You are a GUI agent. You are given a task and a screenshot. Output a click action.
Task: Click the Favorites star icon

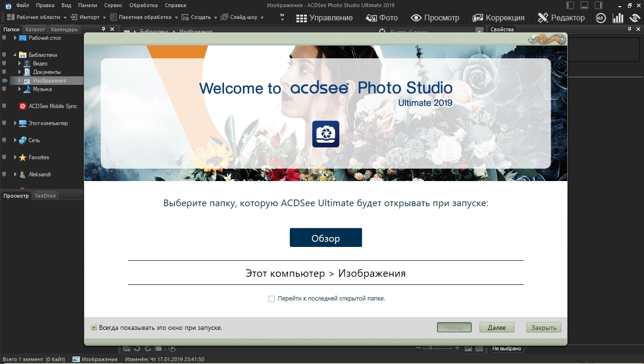click(23, 157)
